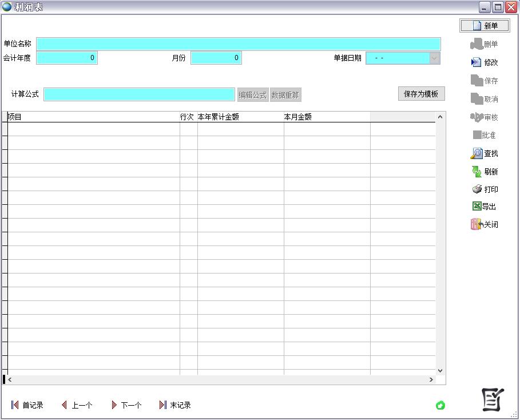Click the green status icon at bottom
Image resolution: width=520 pixels, height=420 pixels.
[440, 405]
